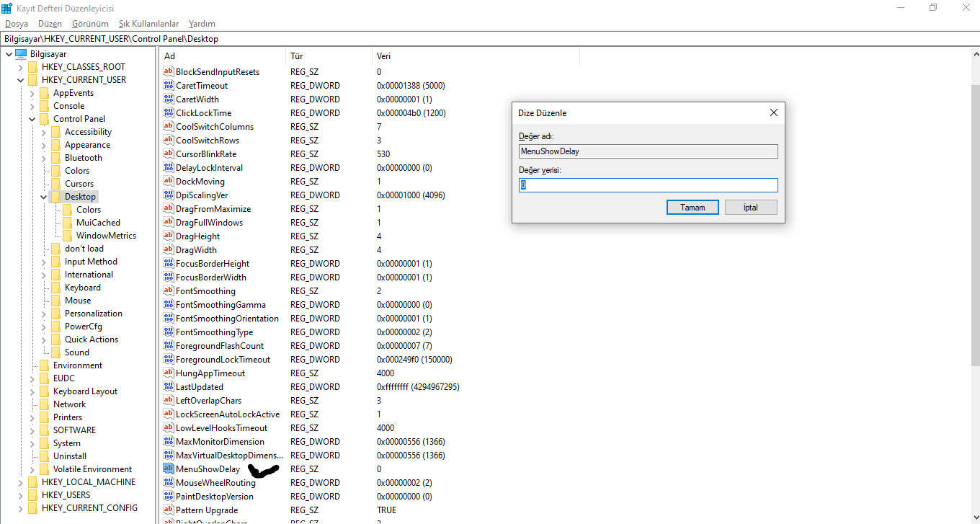Select the Personalization key
Image resolution: width=980 pixels, height=524 pixels.
(94, 314)
